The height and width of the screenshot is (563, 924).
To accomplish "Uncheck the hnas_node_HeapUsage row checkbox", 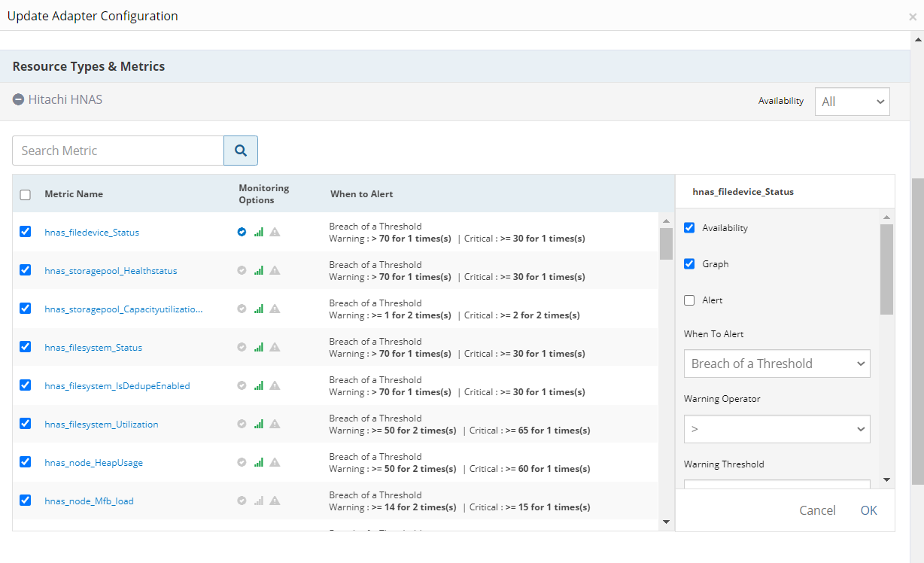I will (x=25, y=461).
